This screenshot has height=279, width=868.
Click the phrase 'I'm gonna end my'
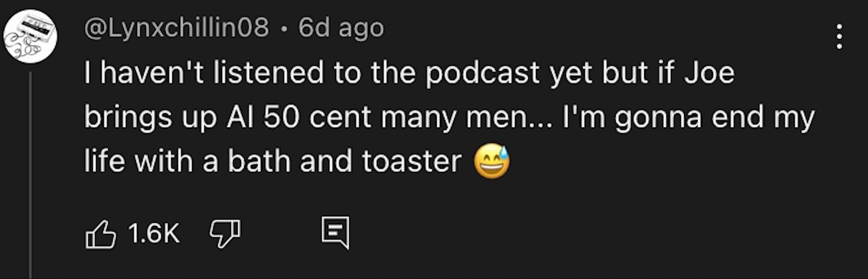pyautogui.click(x=689, y=118)
